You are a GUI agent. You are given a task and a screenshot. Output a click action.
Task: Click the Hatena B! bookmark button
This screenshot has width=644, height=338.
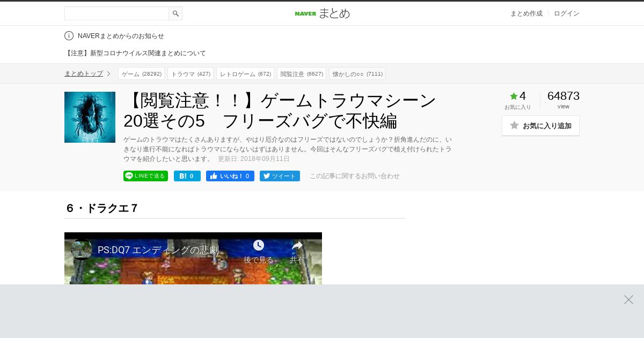click(187, 176)
